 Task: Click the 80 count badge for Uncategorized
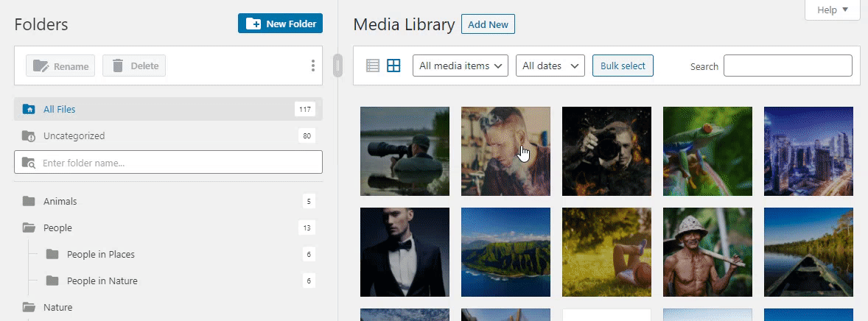pyautogui.click(x=306, y=135)
